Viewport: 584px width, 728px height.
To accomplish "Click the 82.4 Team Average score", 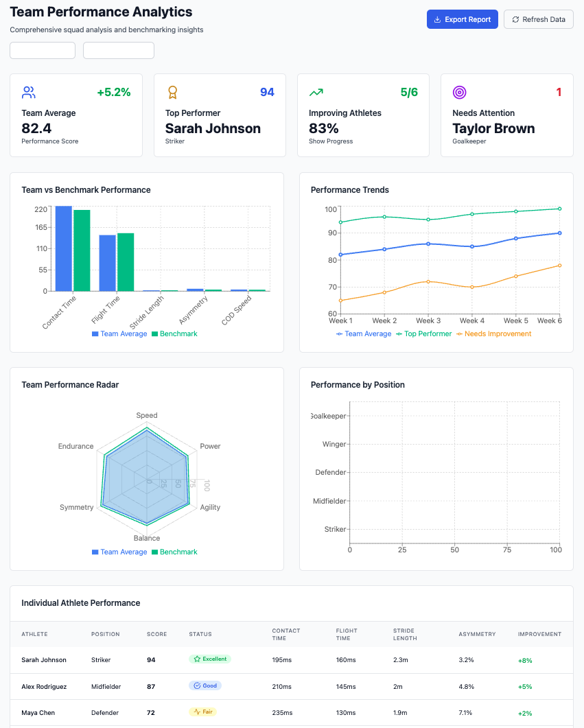I will (x=36, y=128).
